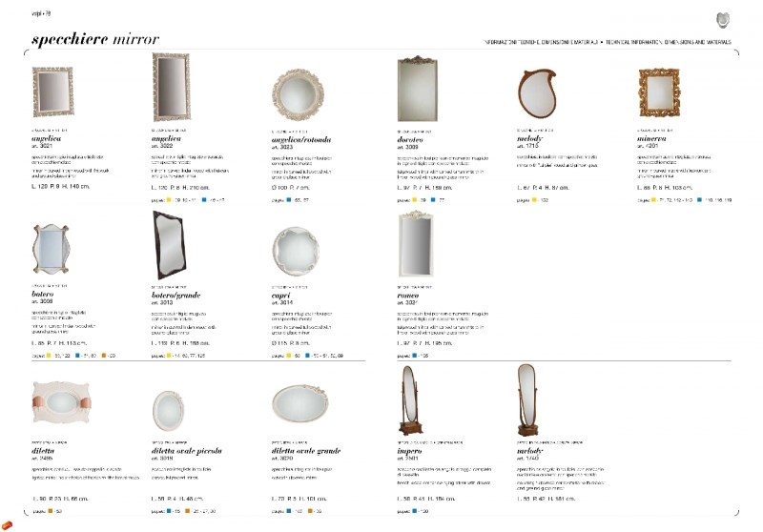Click the "specchiere mirror" page heading
Screen dimensions: 763x532
click(x=95, y=39)
